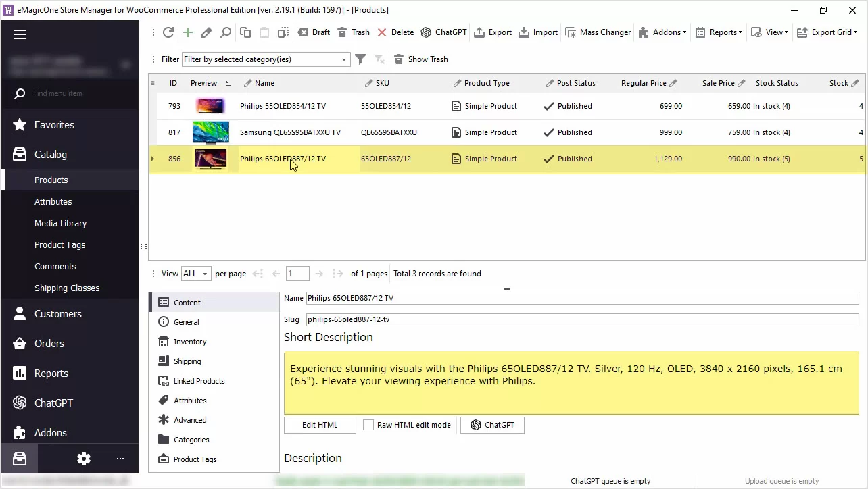Open the hamburger menu in the sidebar

[x=20, y=34]
